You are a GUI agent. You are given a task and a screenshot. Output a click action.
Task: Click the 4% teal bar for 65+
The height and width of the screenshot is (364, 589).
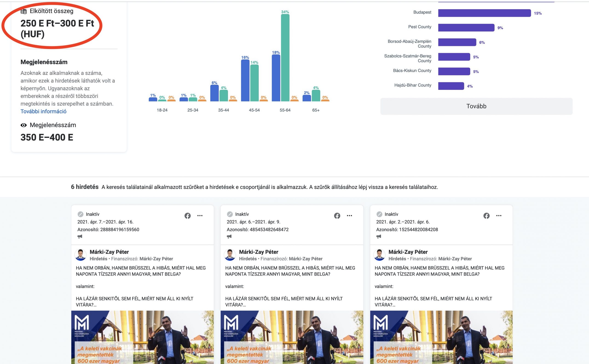point(316,96)
